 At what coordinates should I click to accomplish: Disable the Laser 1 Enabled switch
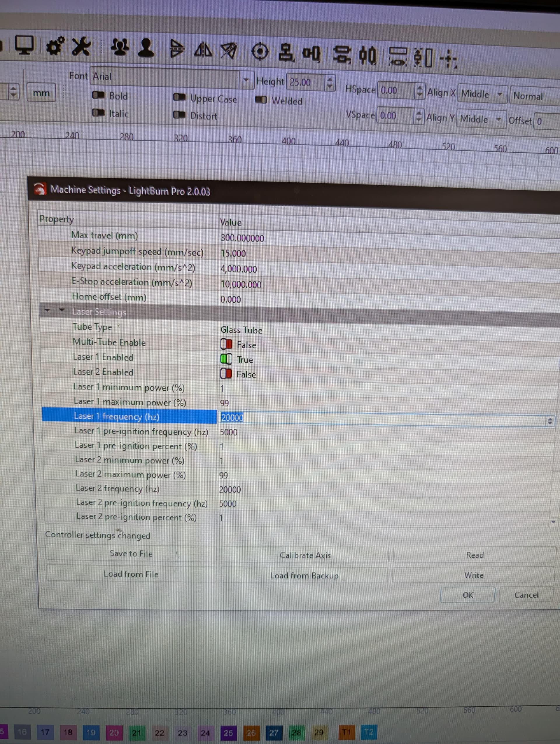(x=226, y=359)
